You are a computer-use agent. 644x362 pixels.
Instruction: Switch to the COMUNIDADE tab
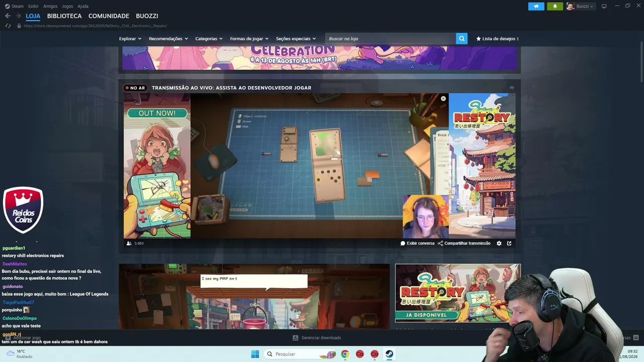109,16
